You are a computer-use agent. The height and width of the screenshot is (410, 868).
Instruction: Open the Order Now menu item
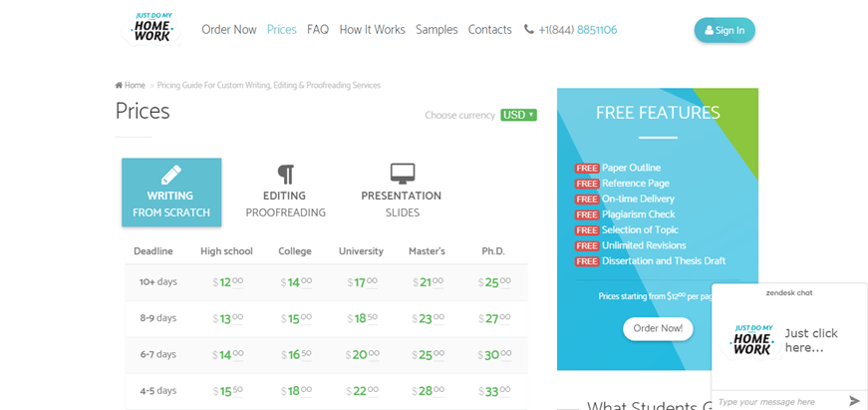(x=228, y=29)
